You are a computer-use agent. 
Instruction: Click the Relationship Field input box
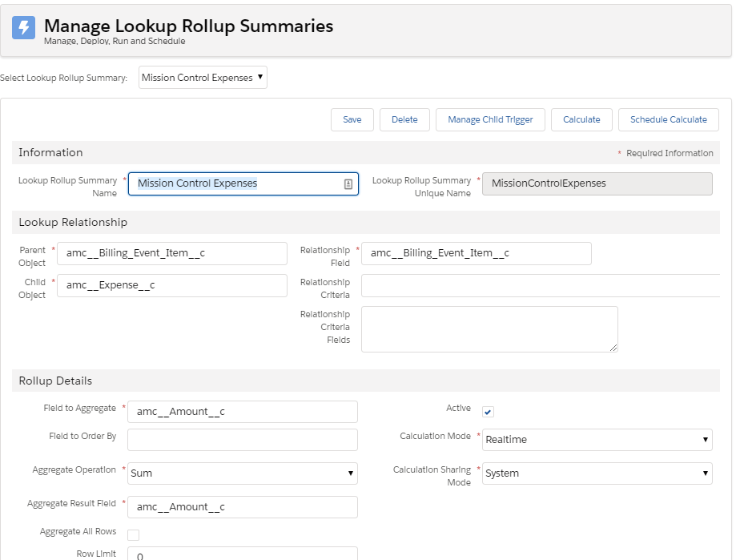tap(477, 253)
